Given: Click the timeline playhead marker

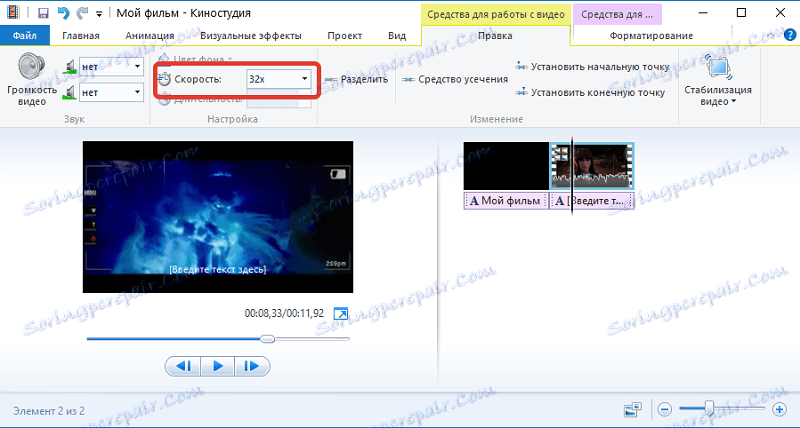Looking at the screenshot, I should click(x=572, y=176).
